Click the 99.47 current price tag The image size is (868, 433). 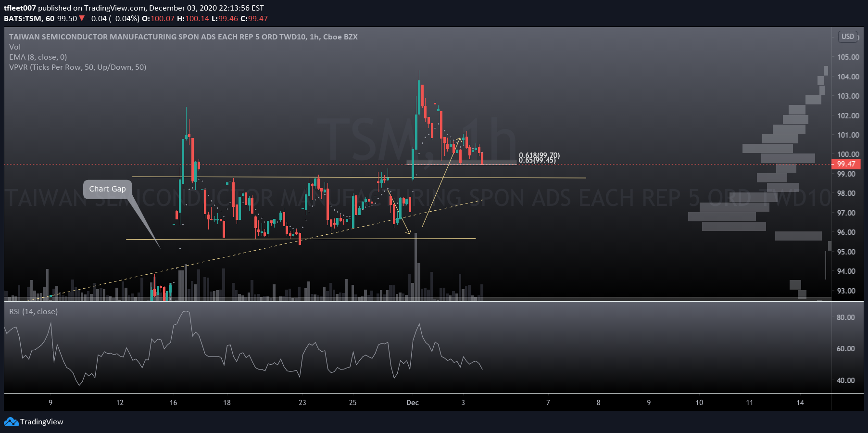pos(846,164)
